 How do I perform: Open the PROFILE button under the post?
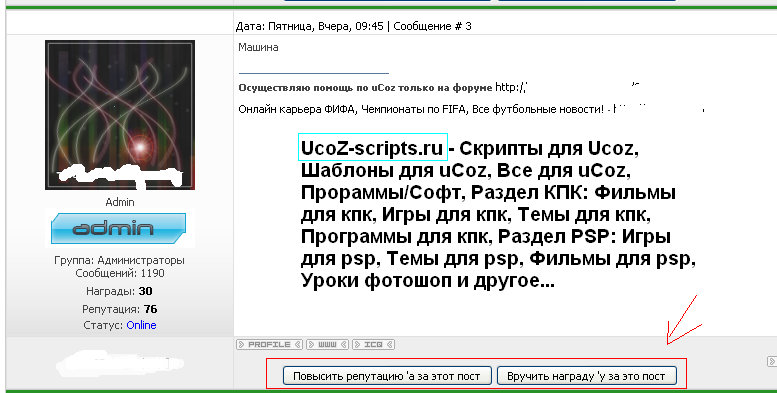[270, 344]
